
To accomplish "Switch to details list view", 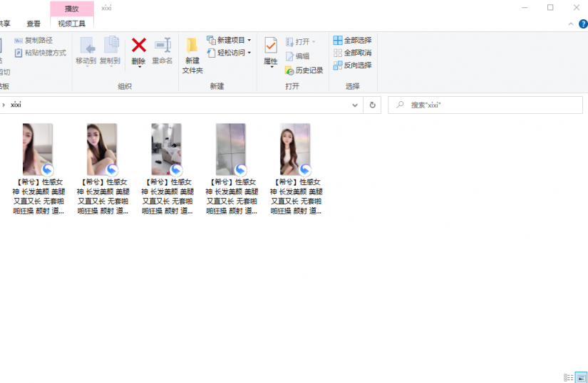I will pyautogui.click(x=568, y=377).
